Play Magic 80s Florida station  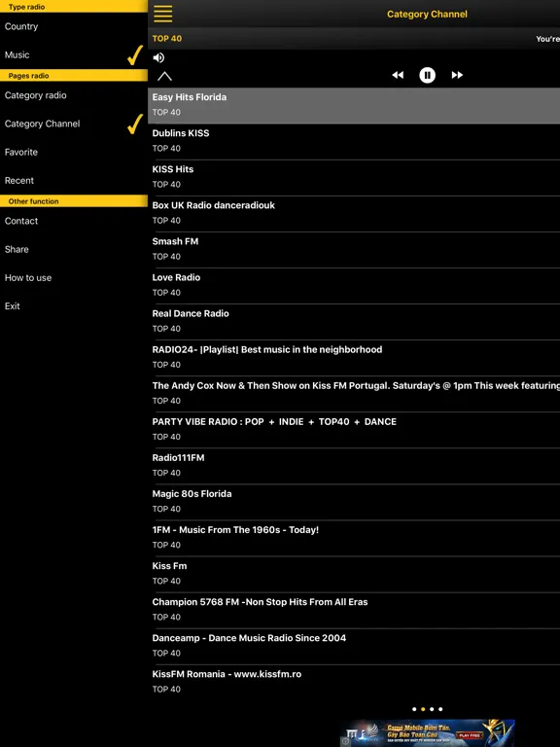tap(354, 502)
